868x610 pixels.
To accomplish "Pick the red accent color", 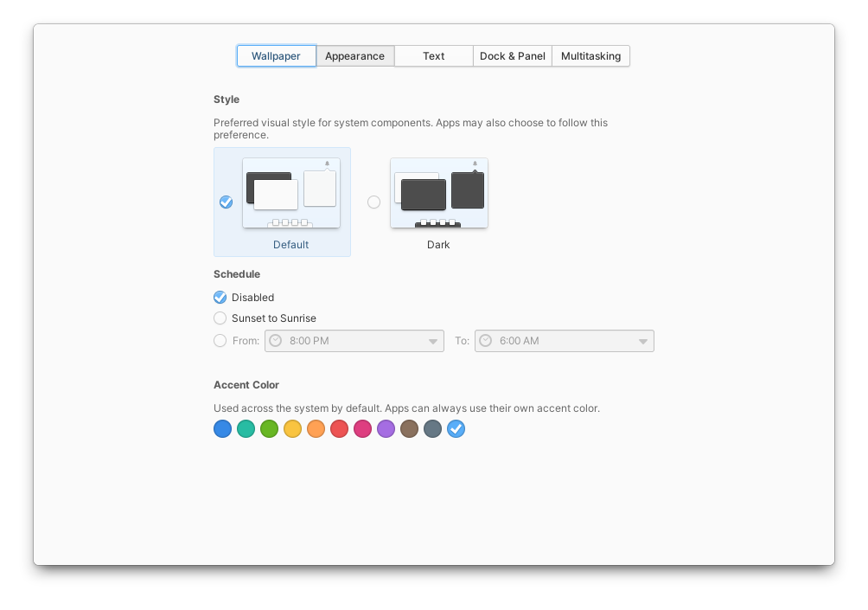I will click(x=339, y=428).
